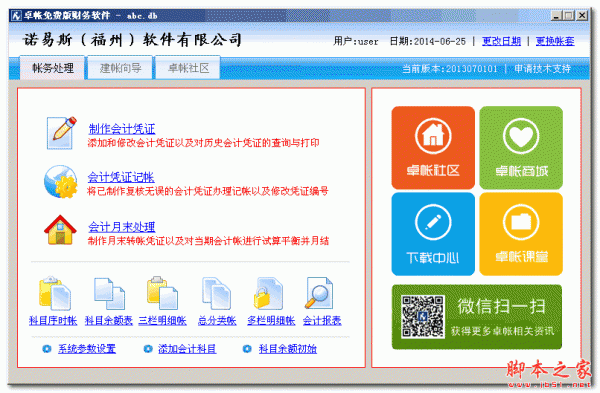600x393 pixels.
Task: Minimize the window
Action: point(556,16)
